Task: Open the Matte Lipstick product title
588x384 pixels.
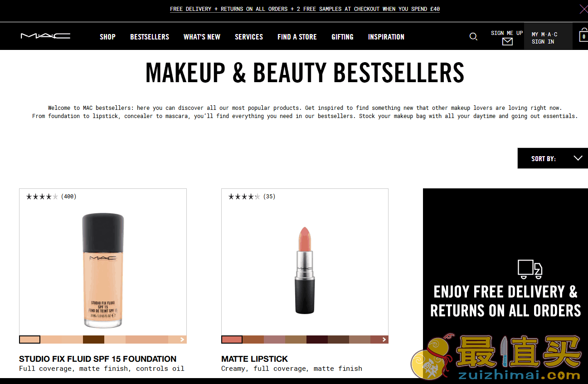Action: (255, 359)
